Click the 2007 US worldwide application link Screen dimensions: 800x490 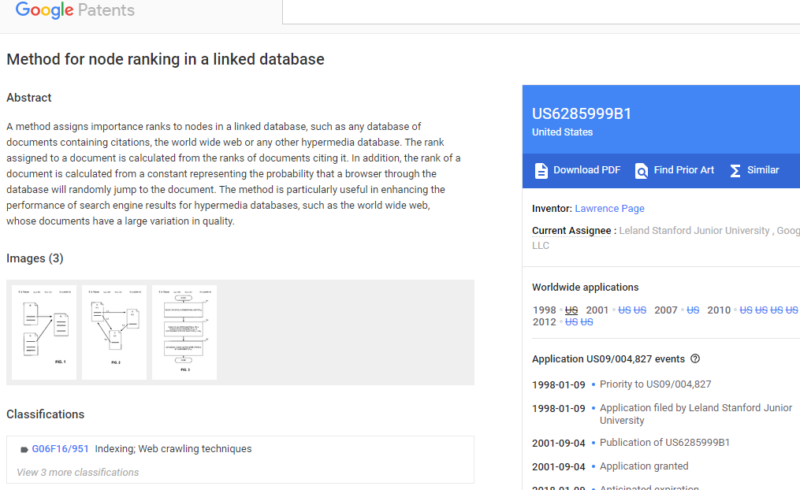pyautogui.click(x=692, y=310)
